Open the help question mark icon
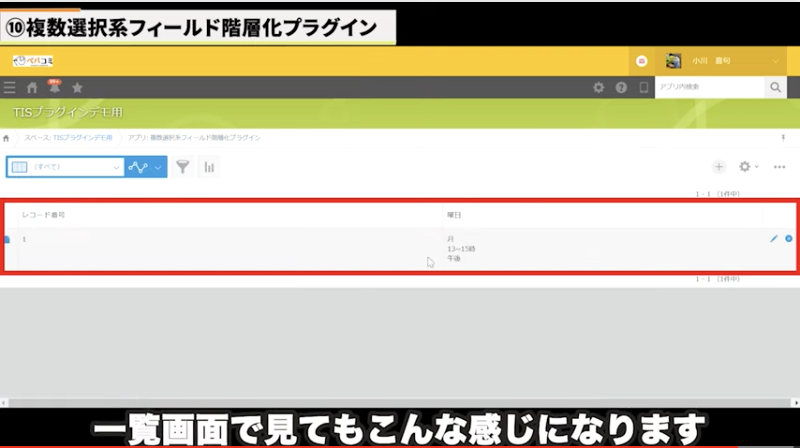 point(621,88)
